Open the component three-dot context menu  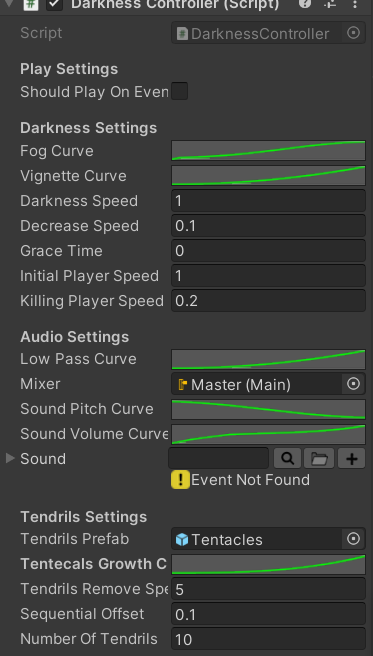click(x=355, y=4)
